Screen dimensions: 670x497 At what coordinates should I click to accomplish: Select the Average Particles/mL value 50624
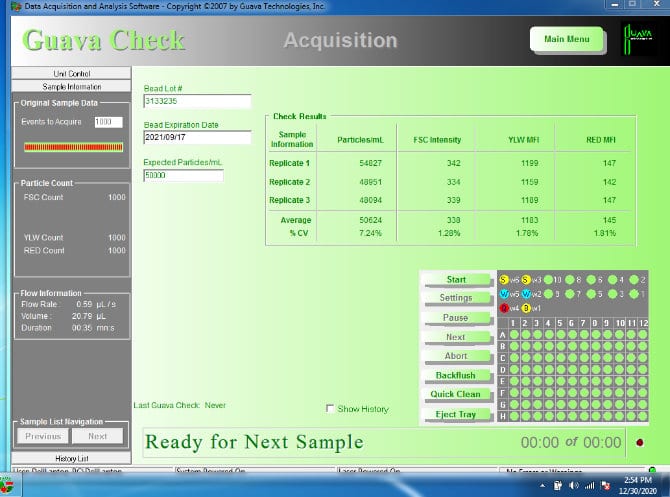[370, 220]
